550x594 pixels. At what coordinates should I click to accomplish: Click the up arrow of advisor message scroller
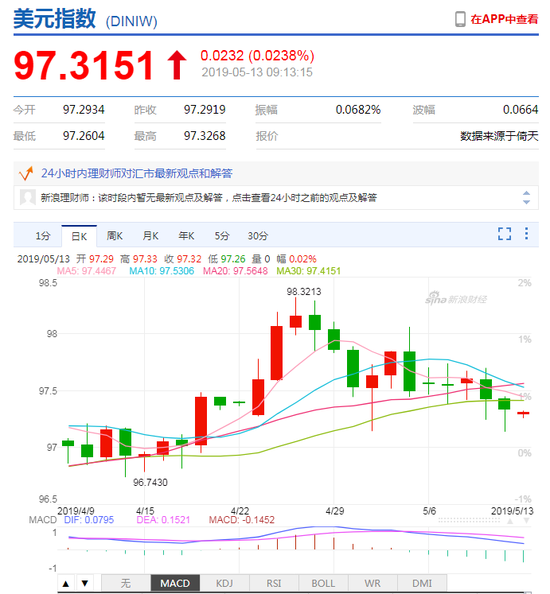click(526, 193)
